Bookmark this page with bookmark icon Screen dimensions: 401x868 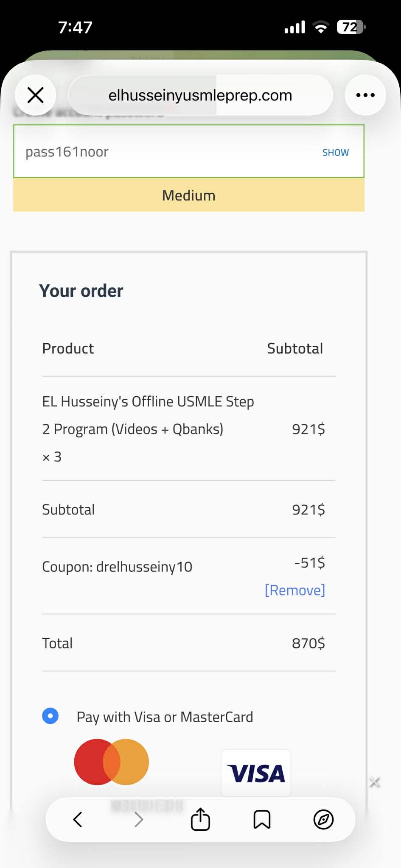[x=262, y=819]
